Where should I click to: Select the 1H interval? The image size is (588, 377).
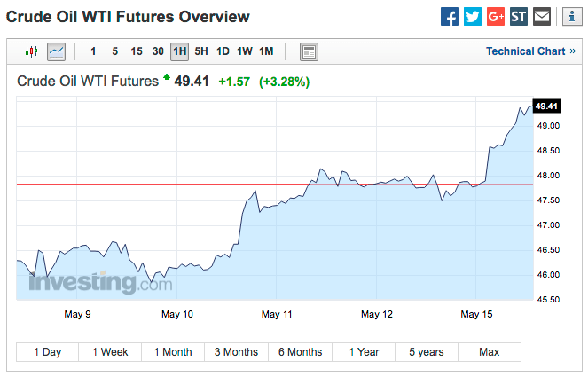179,51
